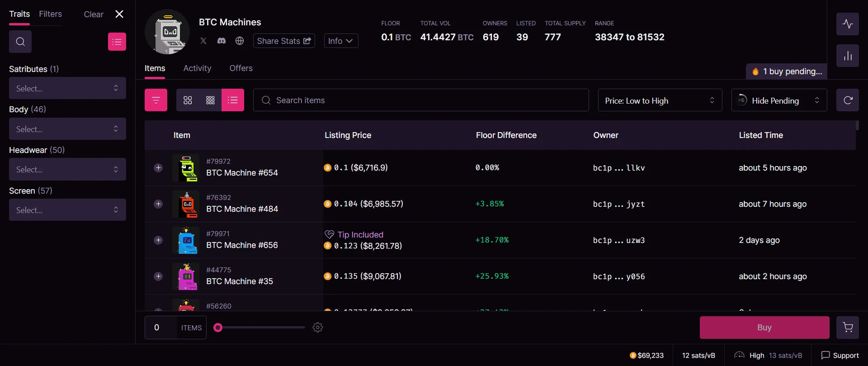This screenshot has height=366, width=868.
Task: Open the collection's X (Twitter) page
Action: pyautogui.click(x=203, y=41)
